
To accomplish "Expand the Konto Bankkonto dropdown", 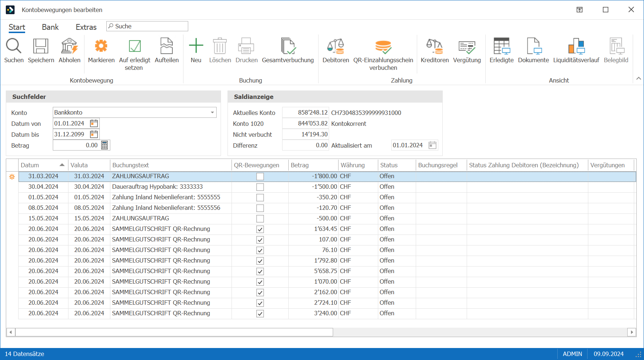I will [212, 112].
